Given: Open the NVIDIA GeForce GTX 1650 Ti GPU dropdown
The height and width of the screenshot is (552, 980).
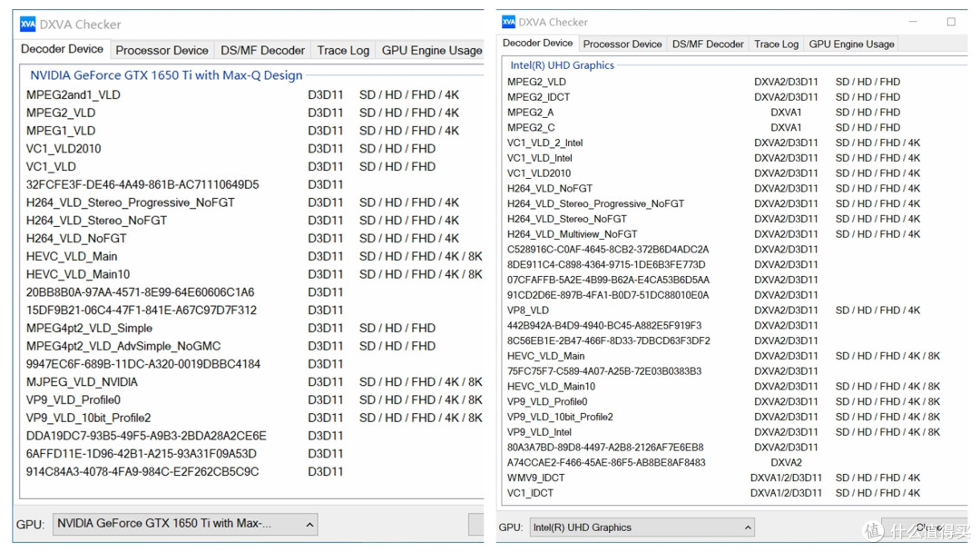Looking at the screenshot, I should tap(185, 524).
